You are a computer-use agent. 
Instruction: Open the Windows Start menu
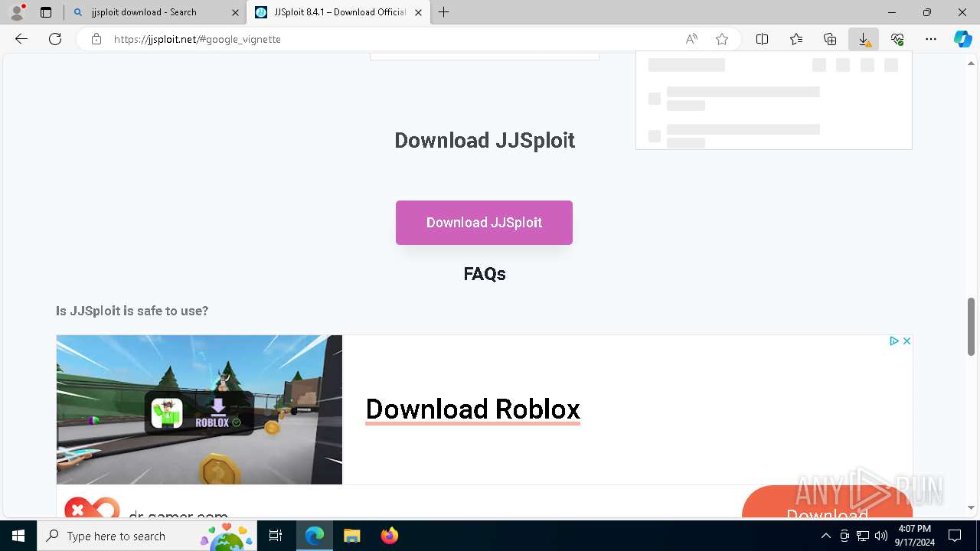[x=18, y=536]
